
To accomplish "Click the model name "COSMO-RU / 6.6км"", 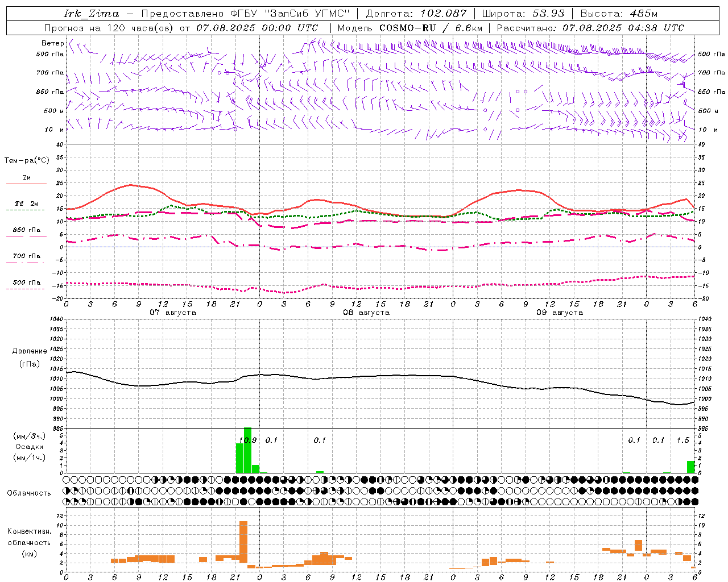I will point(431,28).
